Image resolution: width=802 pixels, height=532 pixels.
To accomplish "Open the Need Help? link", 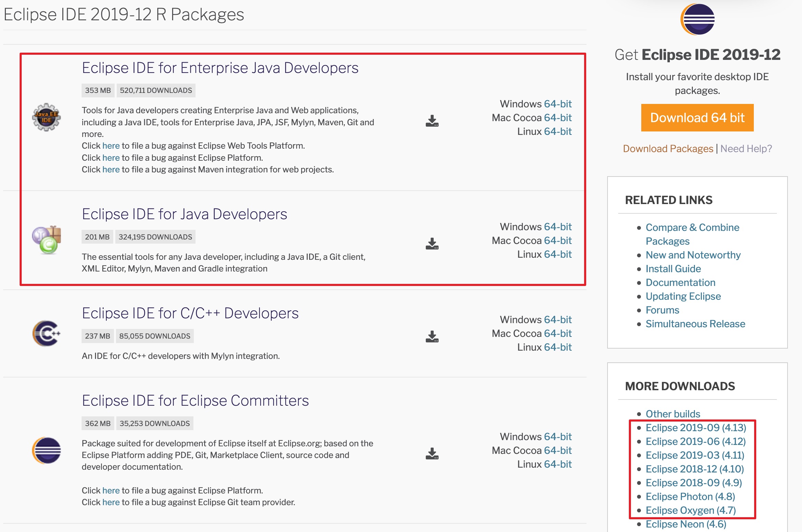I will point(746,149).
